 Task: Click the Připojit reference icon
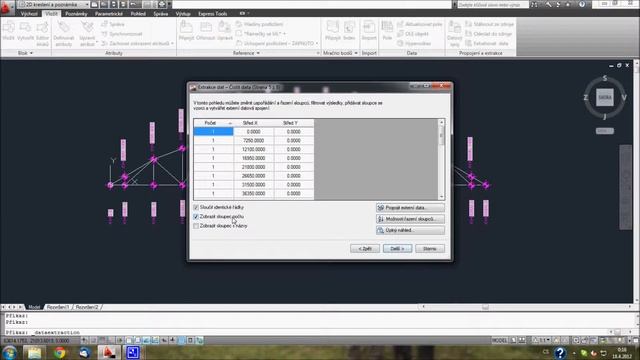click(187, 31)
